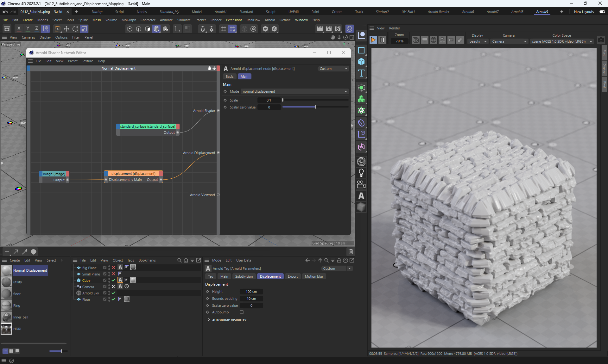The width and height of the screenshot is (608, 364).
Task: Toggle Big Plane render visibility red cross
Action: (114, 268)
